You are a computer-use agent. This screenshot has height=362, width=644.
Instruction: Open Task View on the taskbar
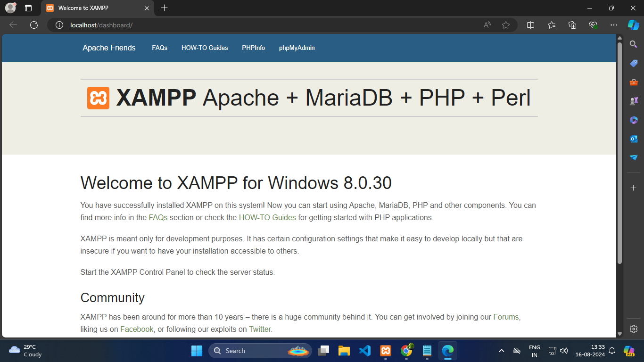tap(323, 351)
